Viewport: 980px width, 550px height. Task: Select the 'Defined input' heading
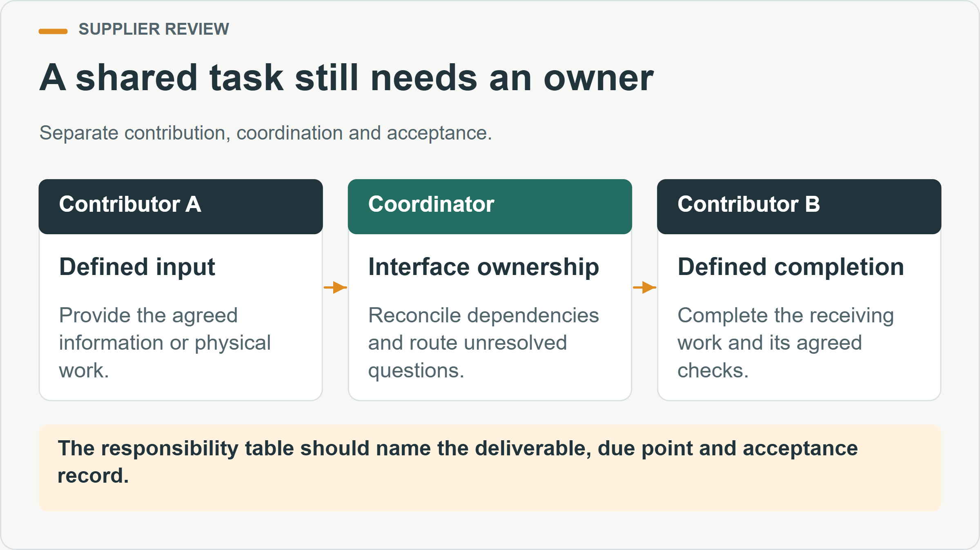pos(137,267)
